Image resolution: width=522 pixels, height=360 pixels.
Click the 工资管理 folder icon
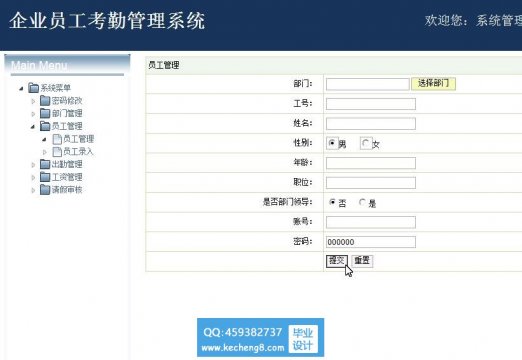pos(45,177)
